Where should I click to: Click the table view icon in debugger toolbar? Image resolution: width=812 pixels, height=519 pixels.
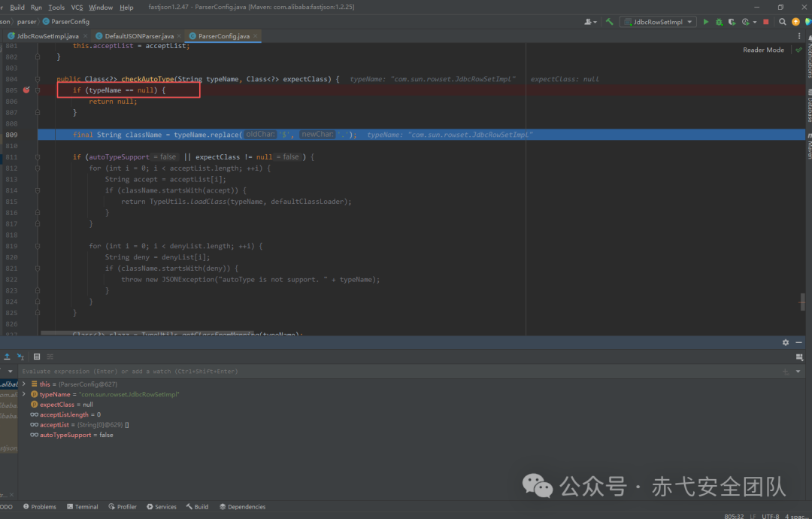click(37, 357)
